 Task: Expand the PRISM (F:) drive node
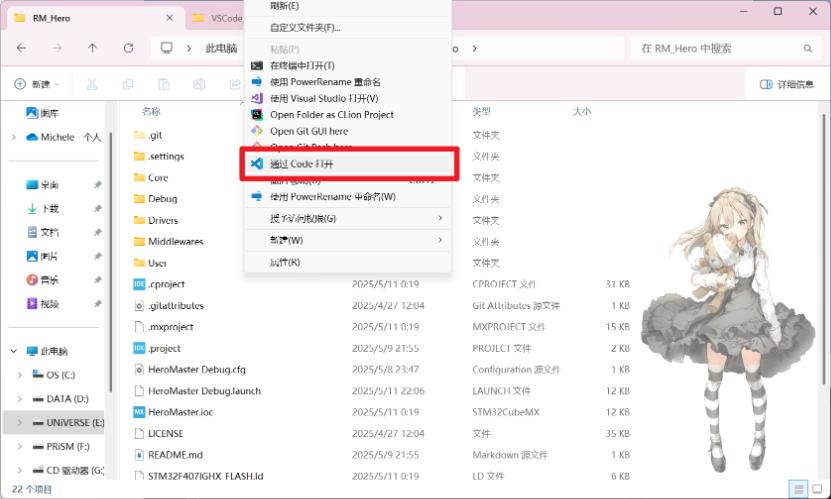20,447
